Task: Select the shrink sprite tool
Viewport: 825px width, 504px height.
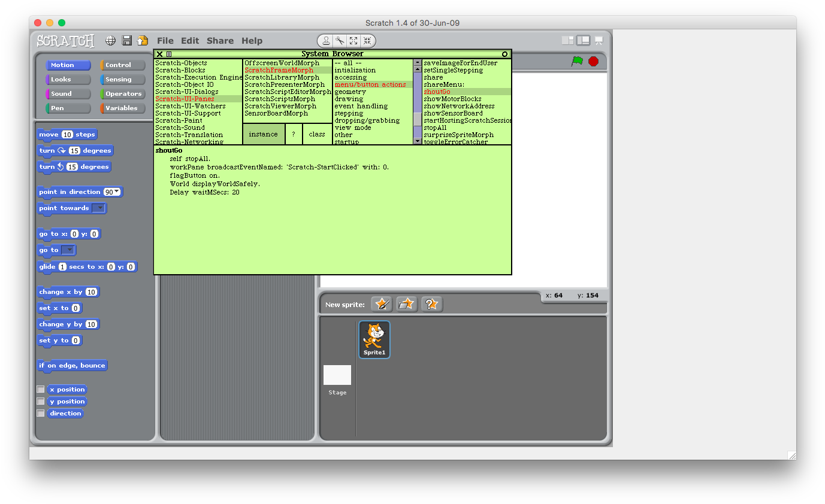Action: tap(367, 41)
